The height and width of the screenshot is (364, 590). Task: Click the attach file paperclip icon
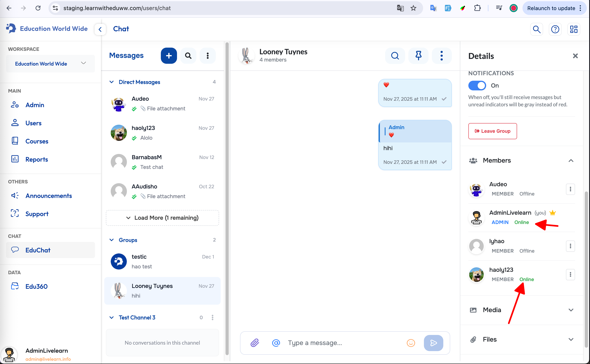click(255, 343)
